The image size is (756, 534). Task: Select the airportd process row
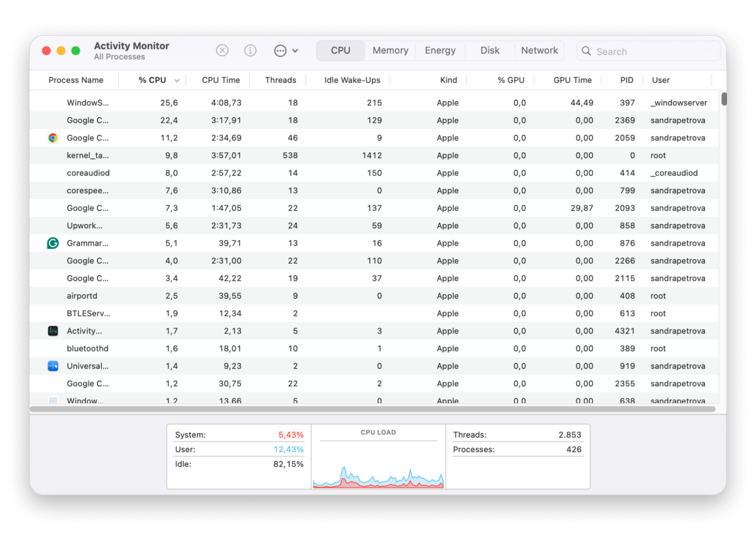click(374, 296)
